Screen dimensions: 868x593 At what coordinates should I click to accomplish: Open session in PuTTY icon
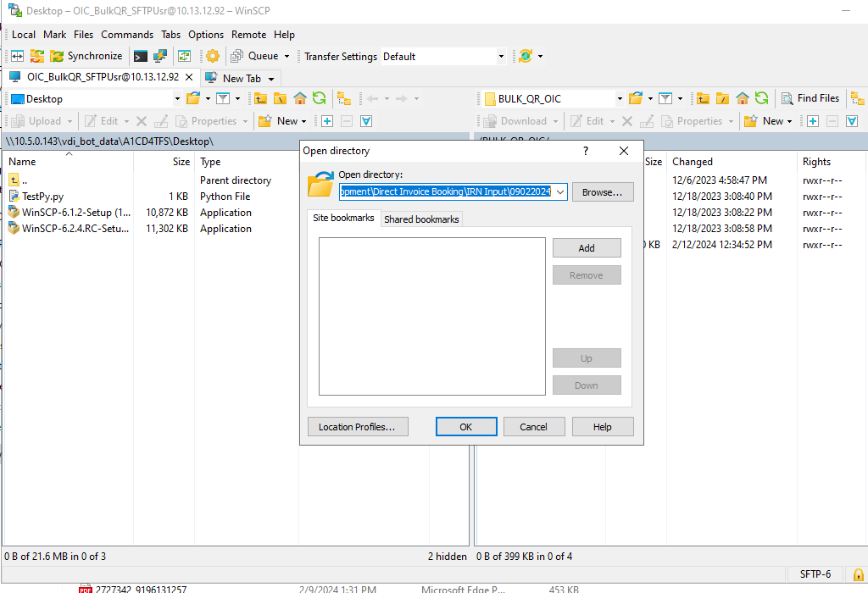[159, 56]
